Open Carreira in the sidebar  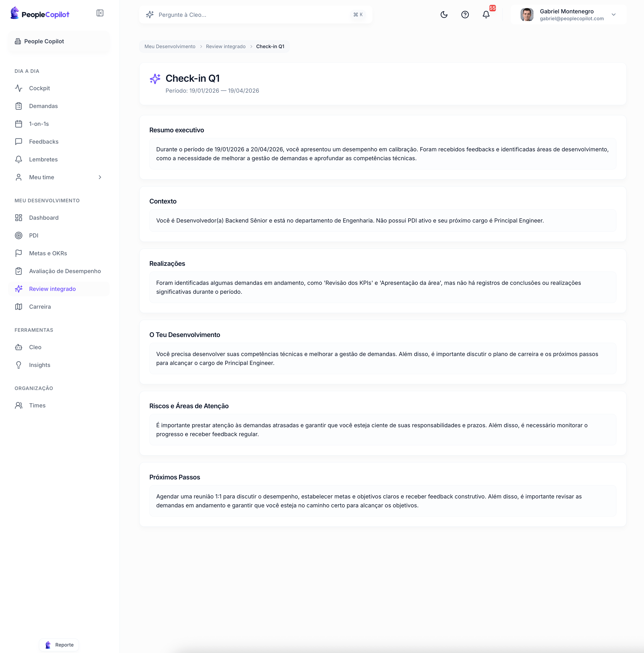pyautogui.click(x=59, y=306)
